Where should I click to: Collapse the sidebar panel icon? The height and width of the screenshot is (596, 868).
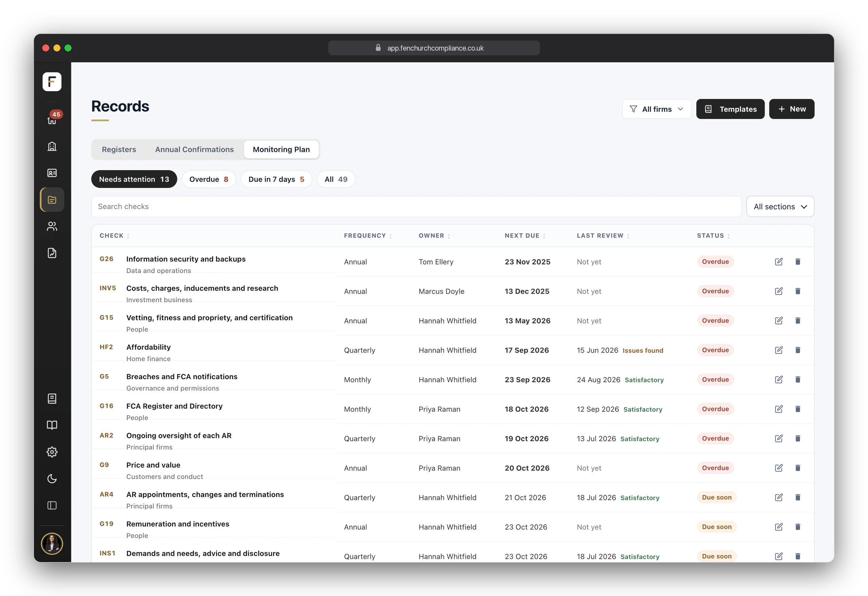(x=52, y=505)
